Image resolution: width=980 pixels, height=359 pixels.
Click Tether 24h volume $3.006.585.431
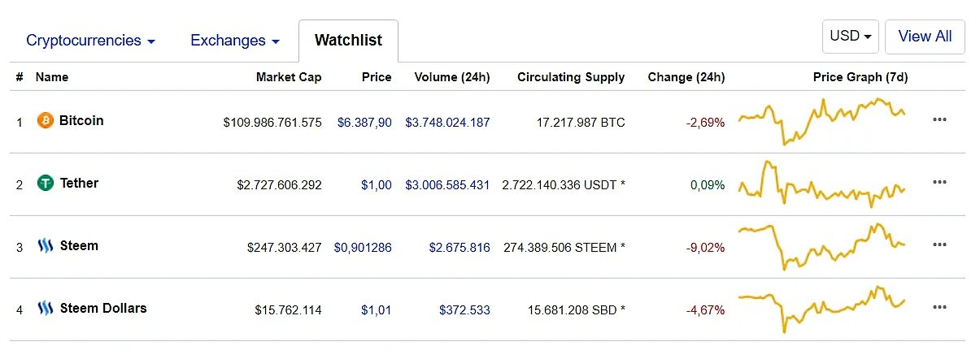(x=447, y=184)
